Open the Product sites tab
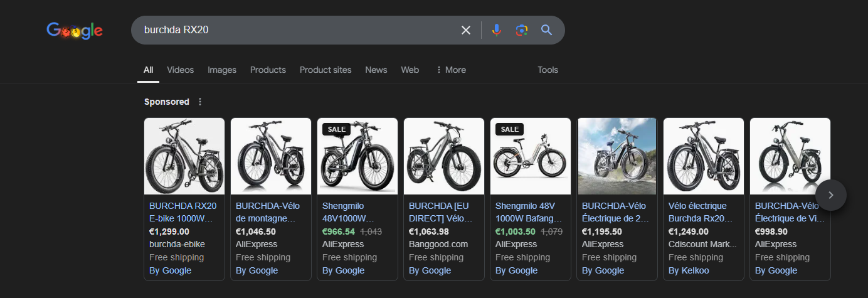This screenshot has width=868, height=298. [x=325, y=70]
